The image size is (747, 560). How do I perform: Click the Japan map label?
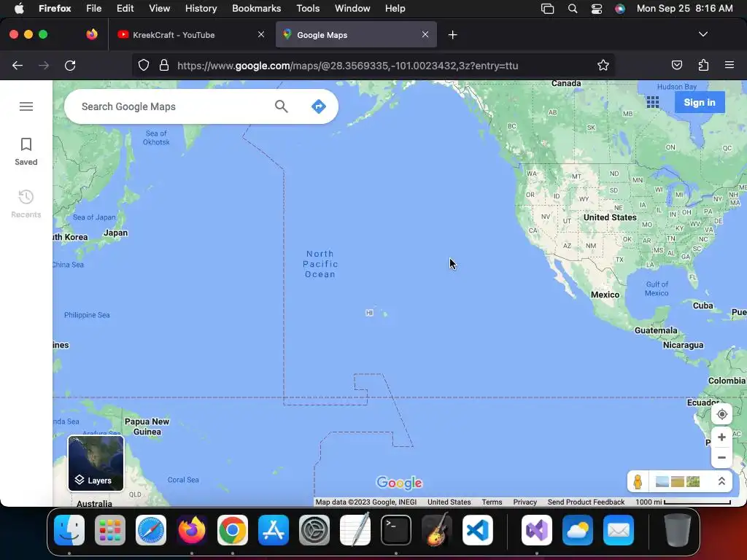click(x=116, y=233)
